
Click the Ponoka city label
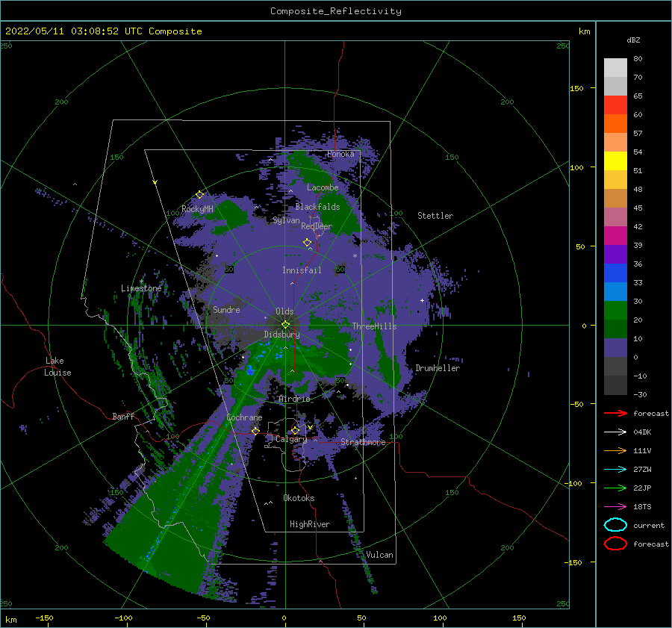point(340,154)
